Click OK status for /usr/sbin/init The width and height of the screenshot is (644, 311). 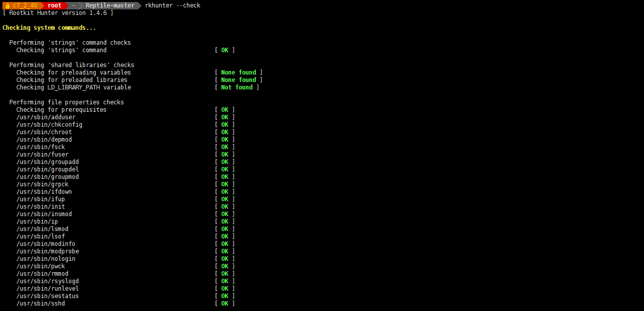(225, 207)
